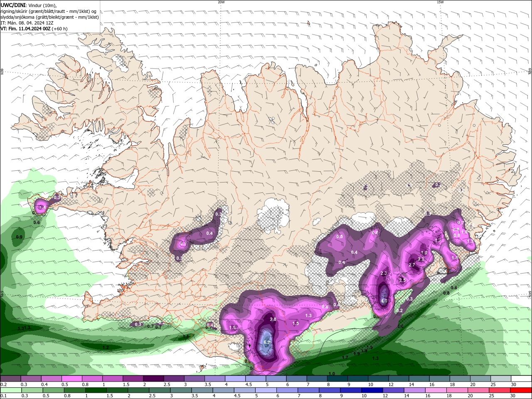Viewport: 532px width, 399px height.
Task: Click the 15W longitude label at the top
Action: point(440,2)
